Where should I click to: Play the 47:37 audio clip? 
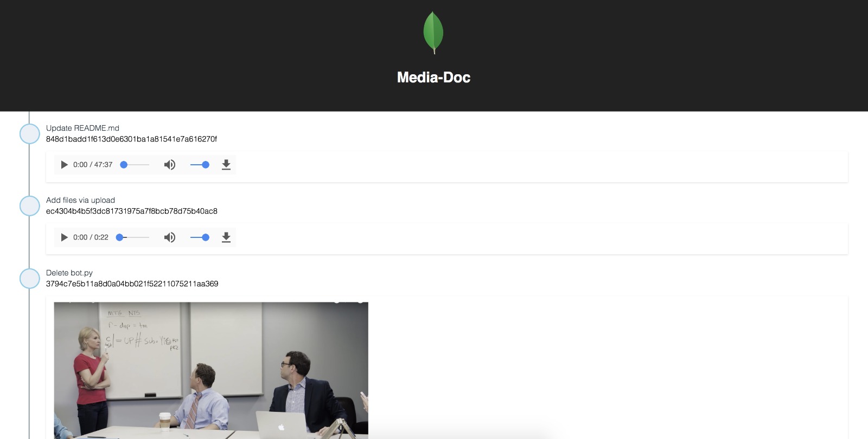[x=64, y=165]
